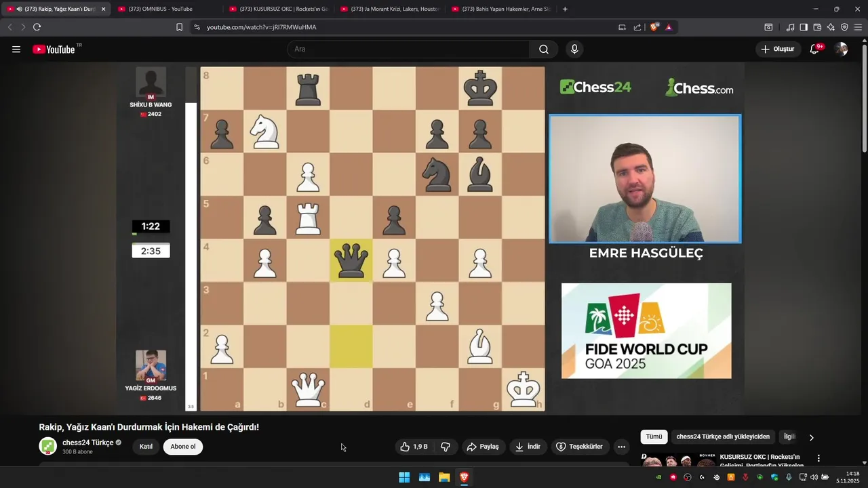This screenshot has height=488, width=868.
Task: Select chess24 Türkçe adlı yükleyiciden chip
Action: (723, 436)
